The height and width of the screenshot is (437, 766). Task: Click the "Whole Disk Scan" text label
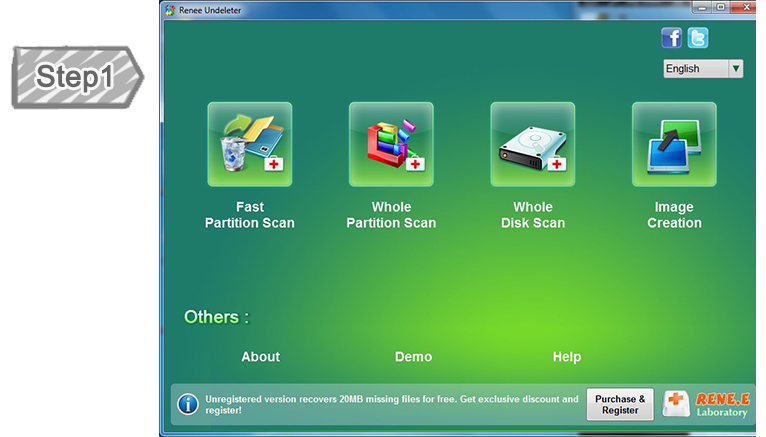pos(532,215)
